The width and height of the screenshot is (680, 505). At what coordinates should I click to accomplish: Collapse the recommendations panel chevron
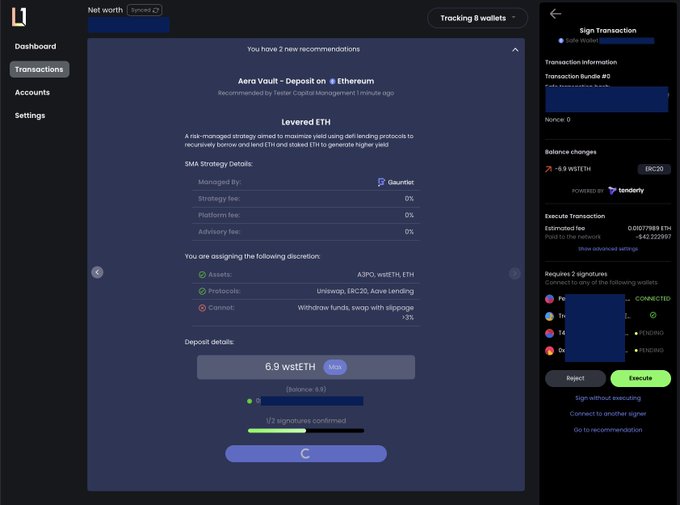click(x=515, y=49)
